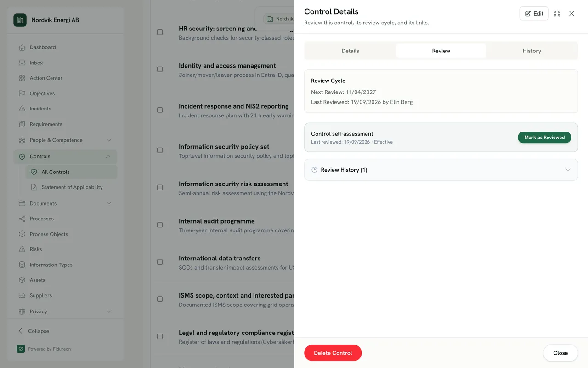Click the Processes share icon
This screenshot has width=588, height=368.
(22, 218)
